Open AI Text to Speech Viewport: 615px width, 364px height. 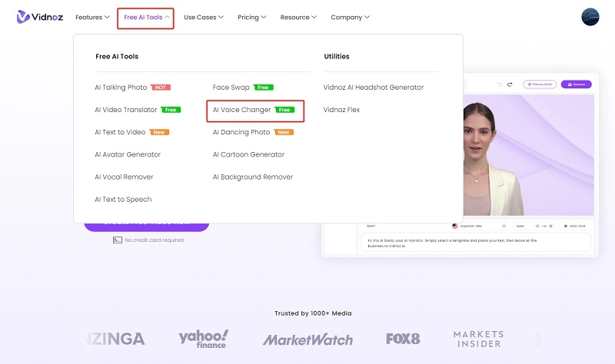pos(123,199)
